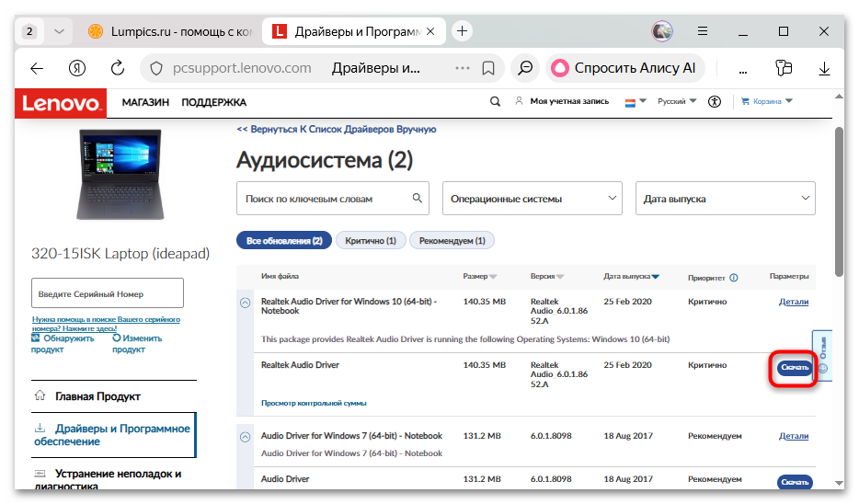Screen dimensions: 859x504
Task: Click the back to manual driver list link
Action: 337,130
